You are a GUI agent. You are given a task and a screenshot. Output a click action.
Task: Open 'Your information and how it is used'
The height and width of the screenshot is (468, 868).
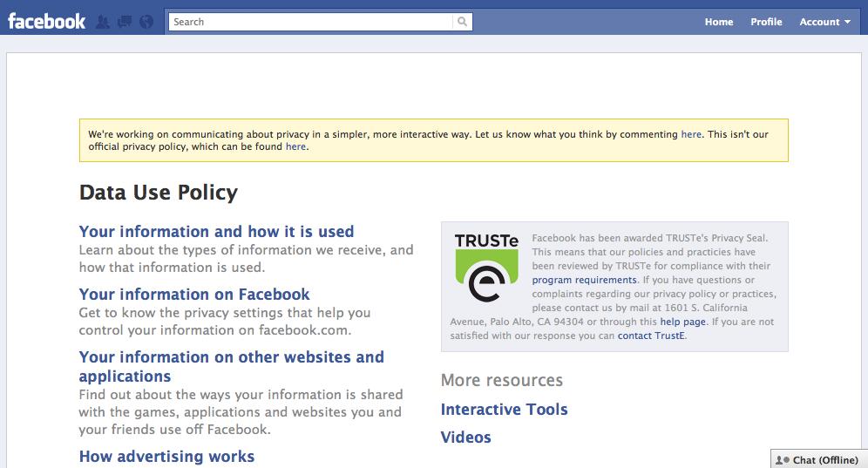tap(216, 231)
